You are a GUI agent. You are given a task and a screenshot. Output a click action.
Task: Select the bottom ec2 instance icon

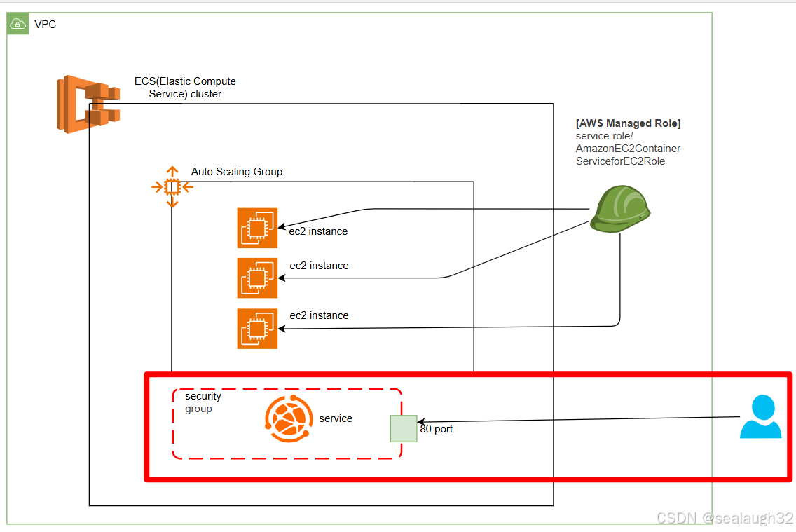(x=257, y=329)
